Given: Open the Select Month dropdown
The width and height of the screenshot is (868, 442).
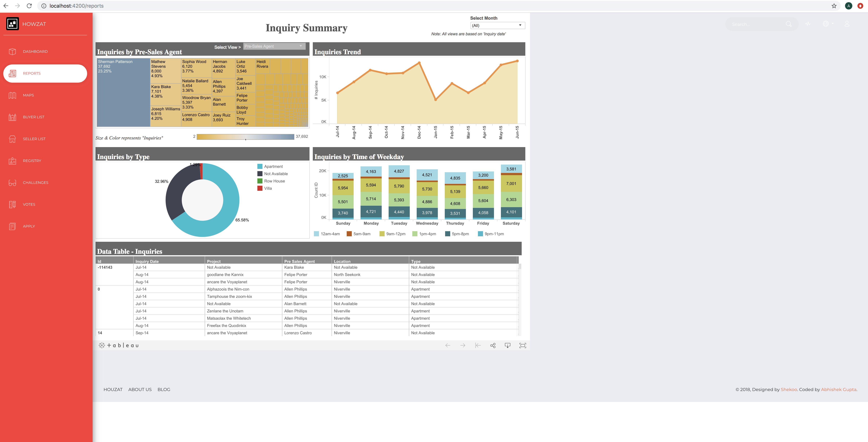Looking at the screenshot, I should click(497, 26).
